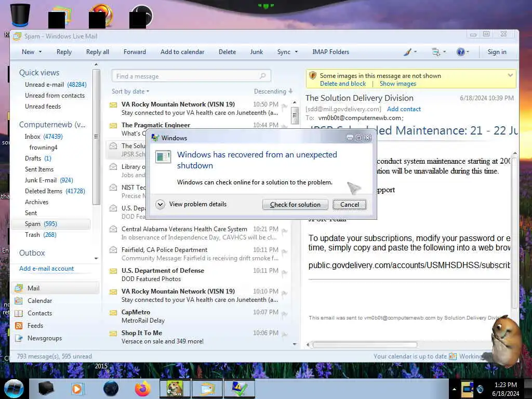Flag the CapMetro MetroRail Delay message
This screenshot has width=532, height=399.
pos(284,314)
